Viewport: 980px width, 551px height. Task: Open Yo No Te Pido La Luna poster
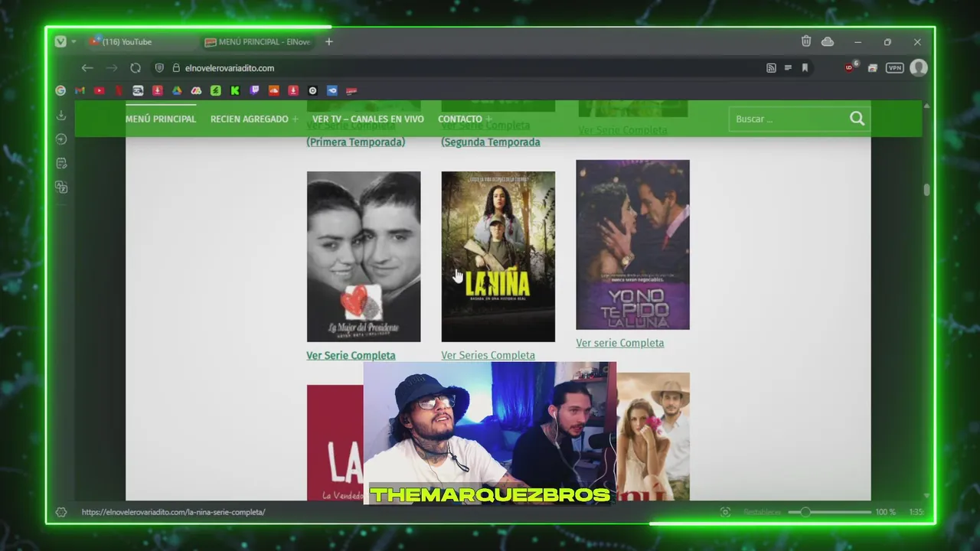click(x=632, y=245)
